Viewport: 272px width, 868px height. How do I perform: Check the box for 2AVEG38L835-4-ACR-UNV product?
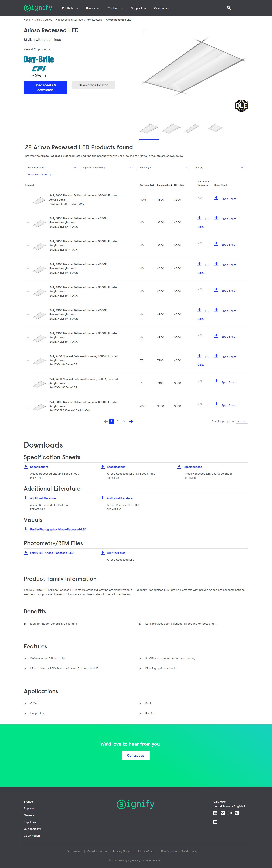point(28,201)
